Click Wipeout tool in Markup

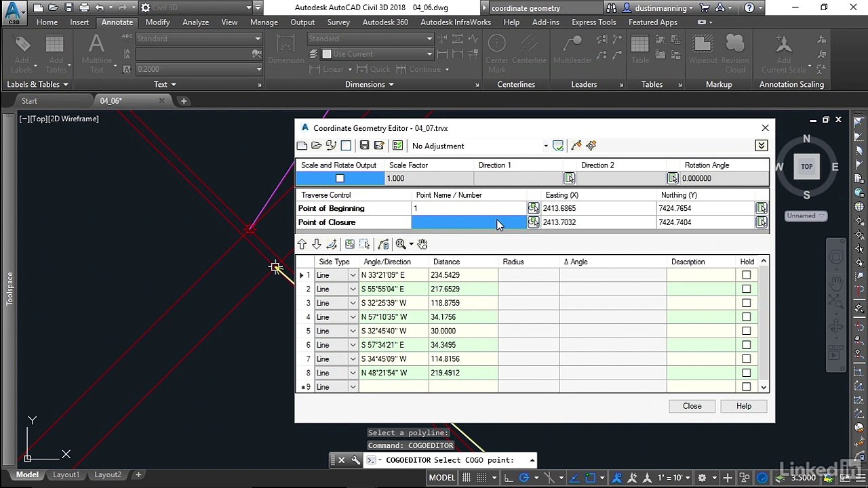[703, 49]
